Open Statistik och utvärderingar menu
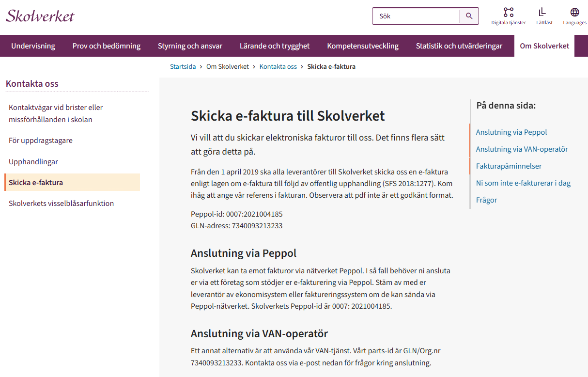 tap(459, 46)
